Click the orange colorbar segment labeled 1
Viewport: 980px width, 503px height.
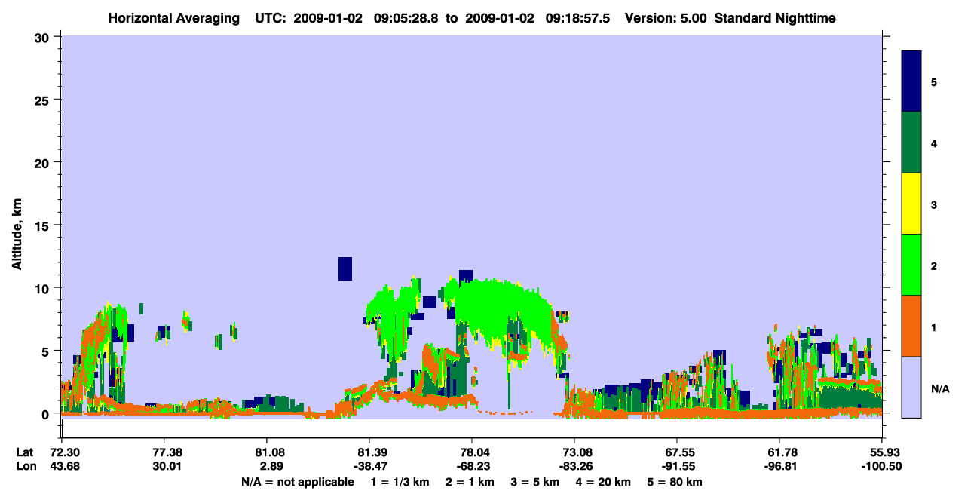click(911, 326)
